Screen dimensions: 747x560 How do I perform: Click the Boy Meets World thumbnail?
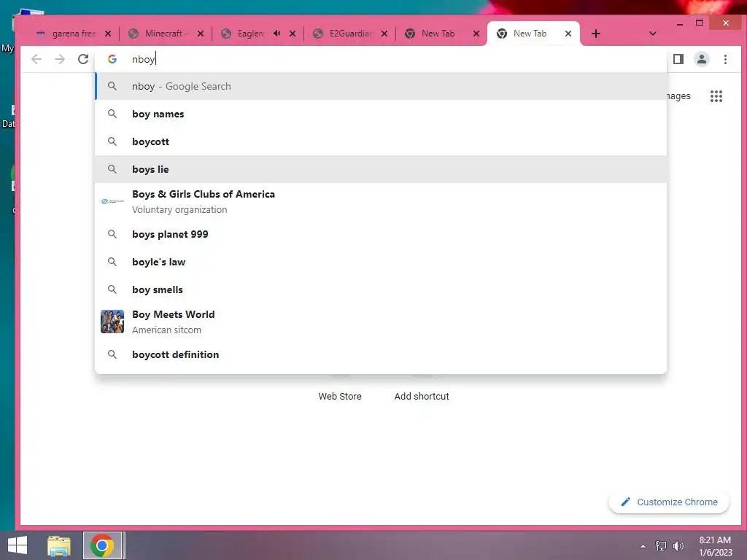point(112,322)
